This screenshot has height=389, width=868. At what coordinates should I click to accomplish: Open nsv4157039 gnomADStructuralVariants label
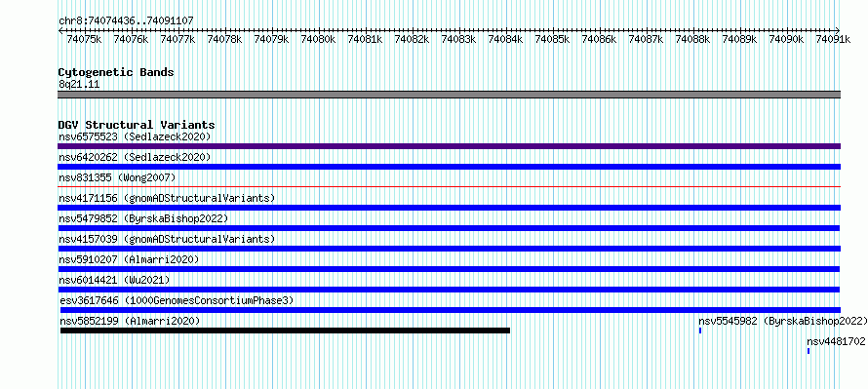click(167, 239)
